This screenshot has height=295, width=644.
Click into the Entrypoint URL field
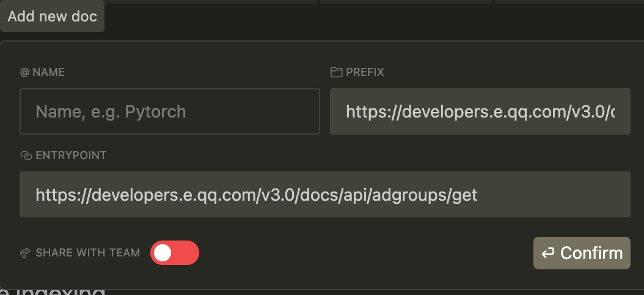[x=325, y=194]
